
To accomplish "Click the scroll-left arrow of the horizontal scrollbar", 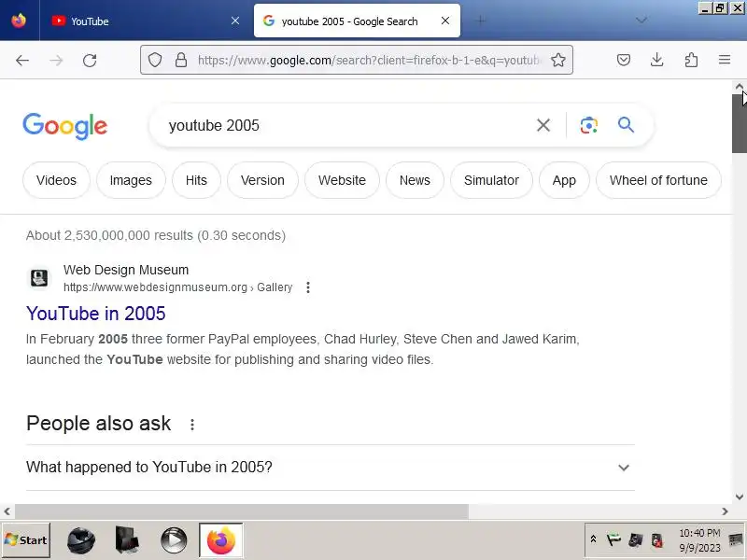I will [x=7, y=511].
